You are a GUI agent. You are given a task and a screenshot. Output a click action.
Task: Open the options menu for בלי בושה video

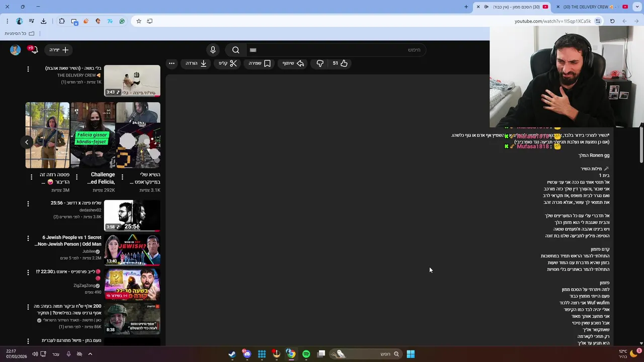click(x=28, y=68)
